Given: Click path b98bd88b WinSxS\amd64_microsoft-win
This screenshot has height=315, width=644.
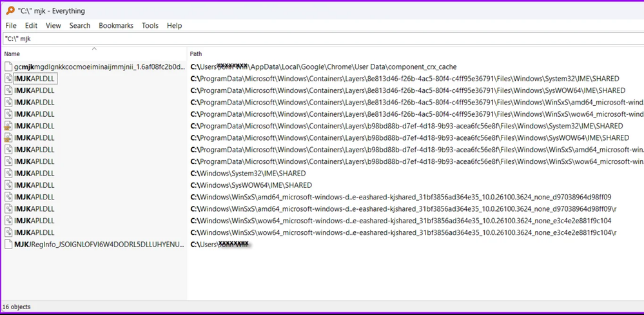Looking at the screenshot, I should pos(417,149).
